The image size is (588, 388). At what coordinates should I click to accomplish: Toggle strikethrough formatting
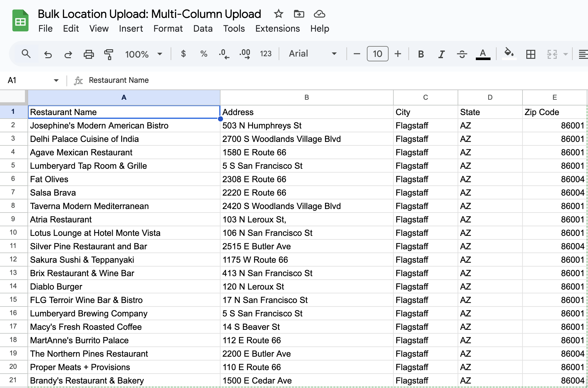click(x=462, y=54)
